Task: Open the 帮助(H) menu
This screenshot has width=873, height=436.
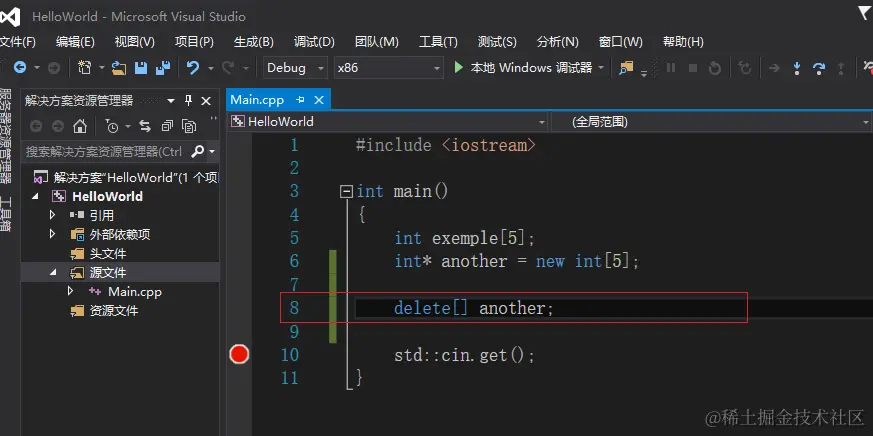Action: [683, 42]
